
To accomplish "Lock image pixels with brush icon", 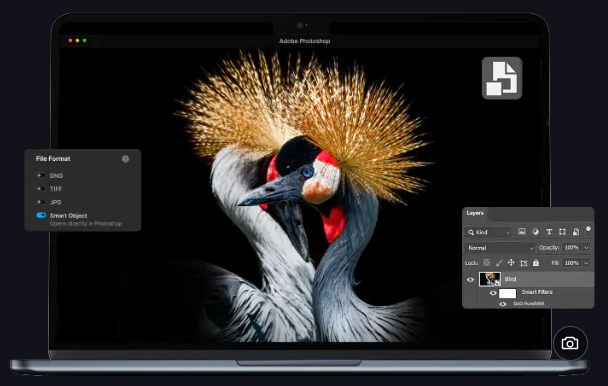I will [x=499, y=263].
